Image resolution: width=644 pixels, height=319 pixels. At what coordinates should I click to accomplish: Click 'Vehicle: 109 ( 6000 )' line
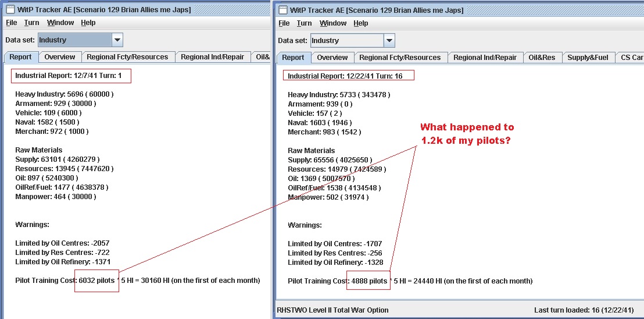click(48, 112)
